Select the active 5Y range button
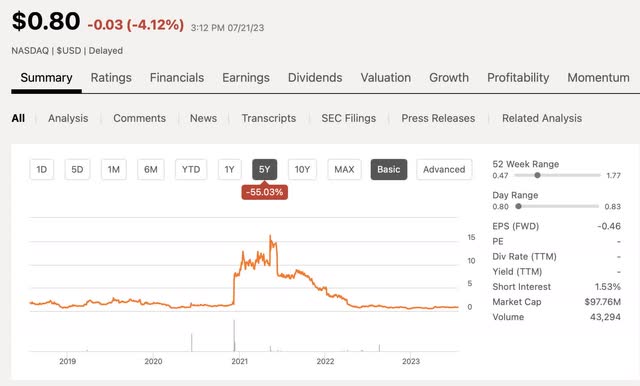Viewport: 640px width, 386px height. (264, 169)
